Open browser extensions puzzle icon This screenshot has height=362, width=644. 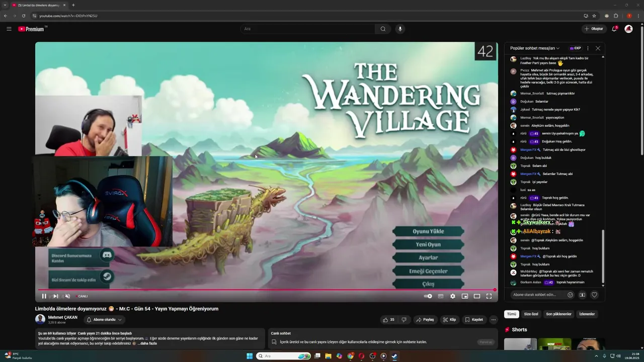pos(616,16)
